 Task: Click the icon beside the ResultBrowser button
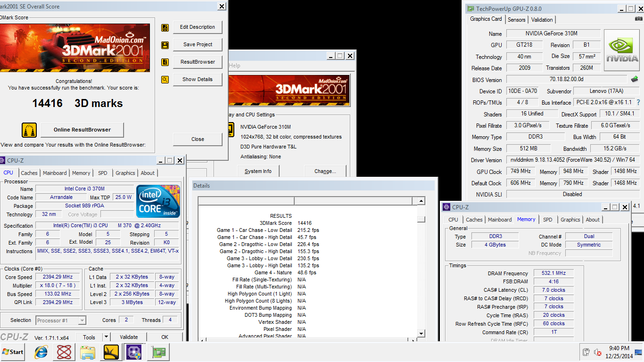click(x=165, y=62)
